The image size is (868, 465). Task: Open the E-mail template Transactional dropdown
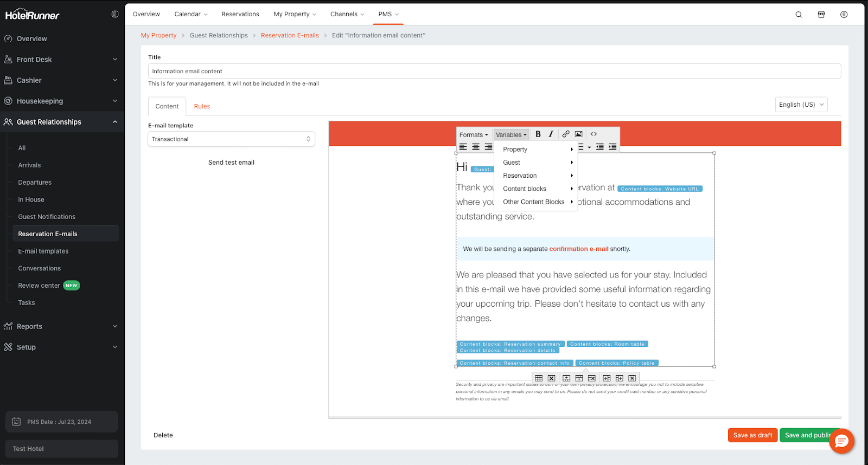[x=231, y=139]
